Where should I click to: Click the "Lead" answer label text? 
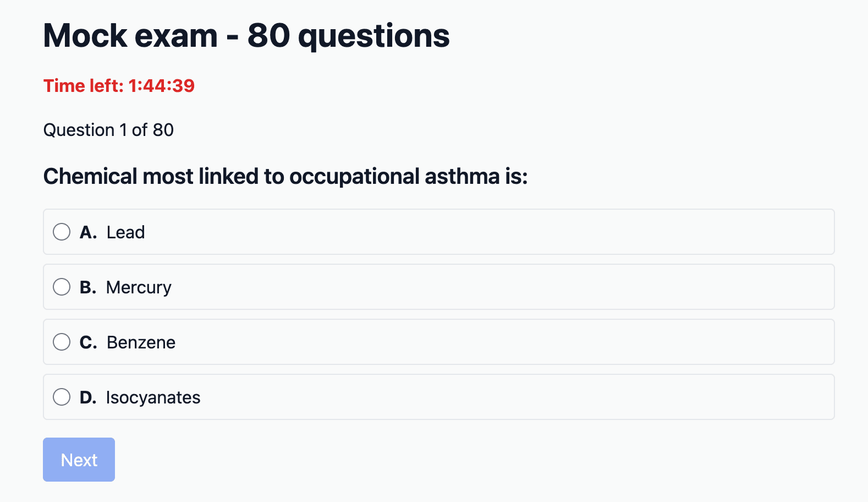(x=125, y=232)
